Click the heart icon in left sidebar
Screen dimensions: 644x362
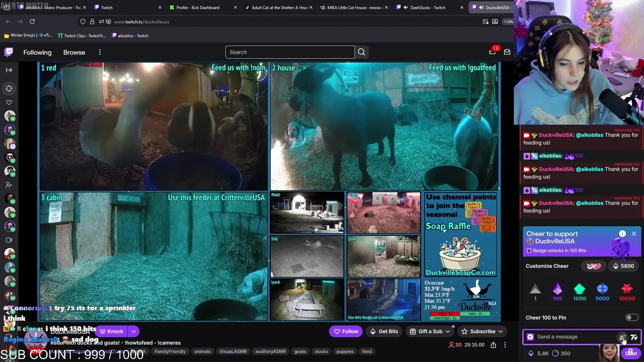(9, 103)
